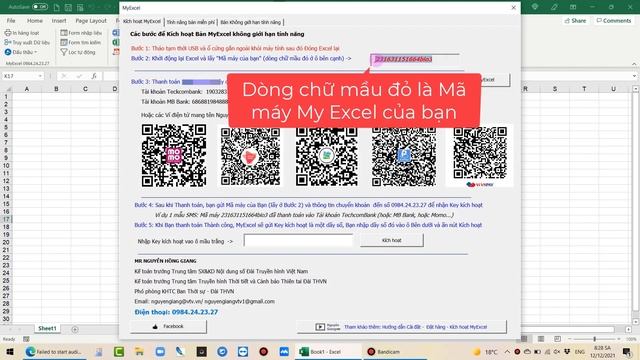Click the email line 'nguyengiang@vtv.vn'

(204, 301)
